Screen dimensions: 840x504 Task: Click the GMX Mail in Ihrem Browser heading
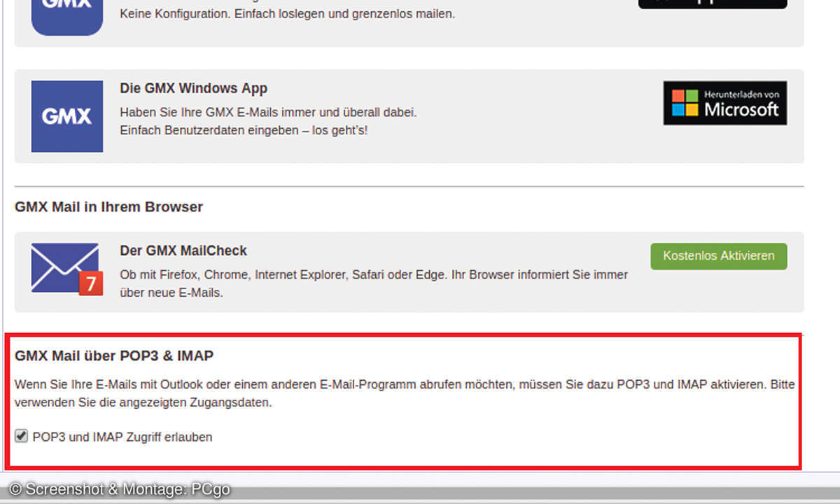[x=108, y=207]
